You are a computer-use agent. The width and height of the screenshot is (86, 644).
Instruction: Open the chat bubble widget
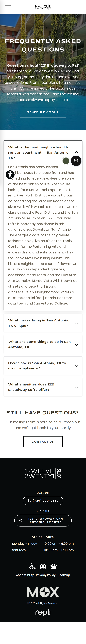click(x=76, y=161)
